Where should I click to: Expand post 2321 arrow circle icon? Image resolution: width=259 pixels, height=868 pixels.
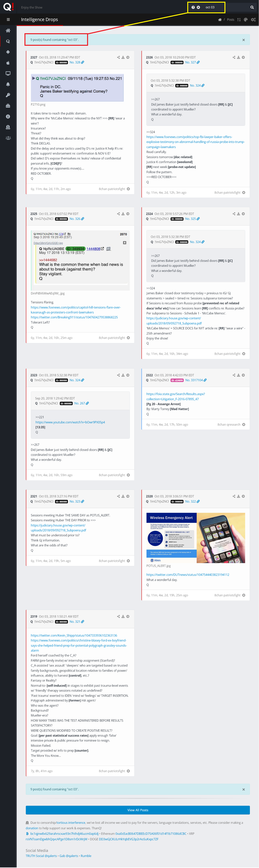(128, 496)
